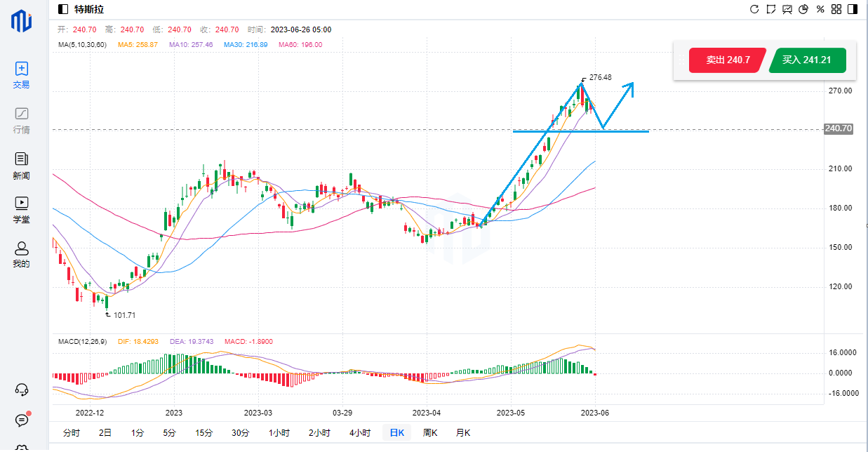Open the pie chart analysis icon
The image size is (868, 452).
tap(803, 9)
